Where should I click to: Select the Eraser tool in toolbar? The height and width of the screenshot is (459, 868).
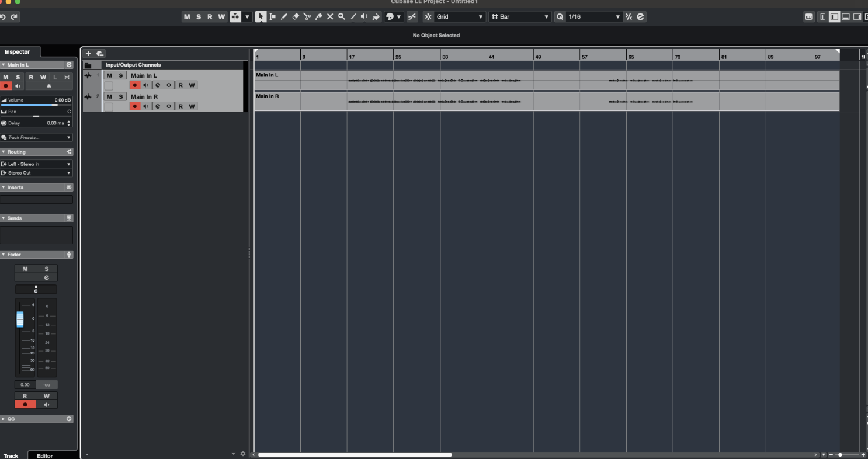click(x=296, y=17)
